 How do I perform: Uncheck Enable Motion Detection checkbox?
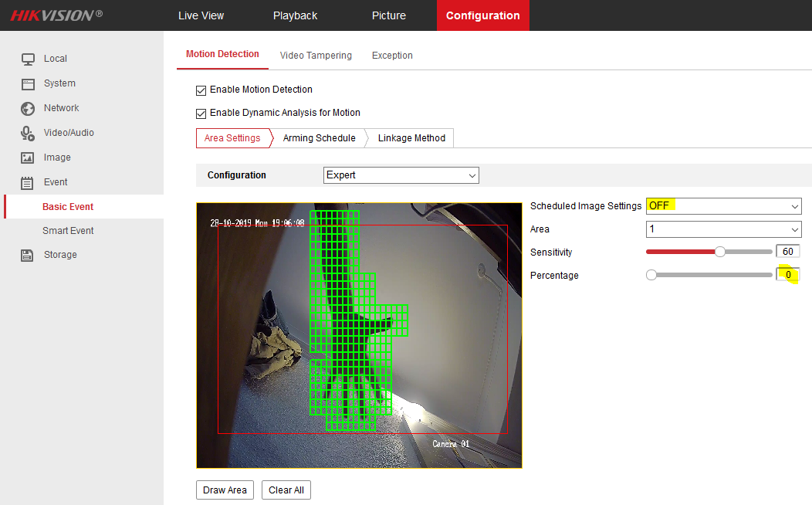201,90
